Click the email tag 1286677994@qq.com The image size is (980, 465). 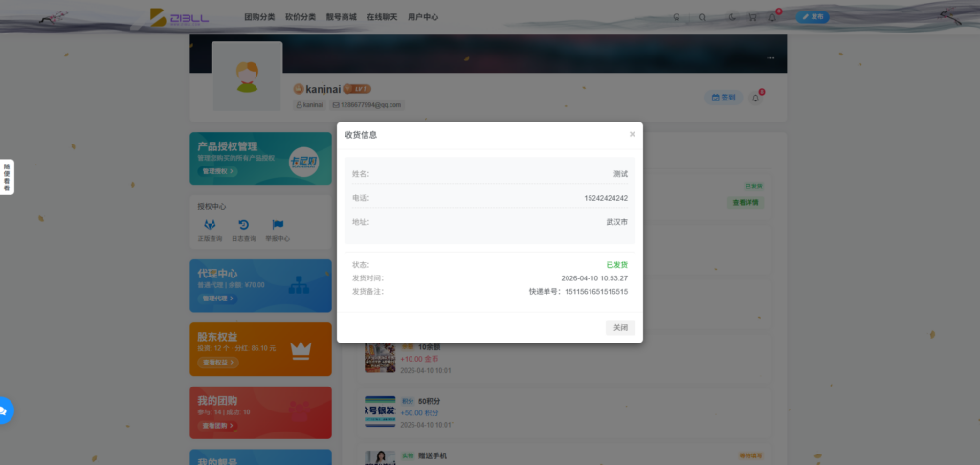pos(367,105)
